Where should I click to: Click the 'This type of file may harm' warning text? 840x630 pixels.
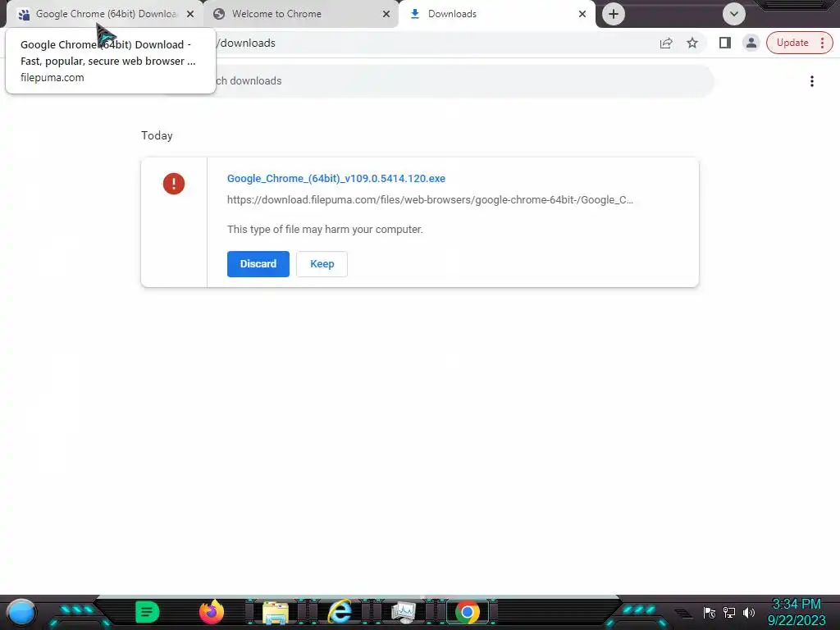click(325, 230)
